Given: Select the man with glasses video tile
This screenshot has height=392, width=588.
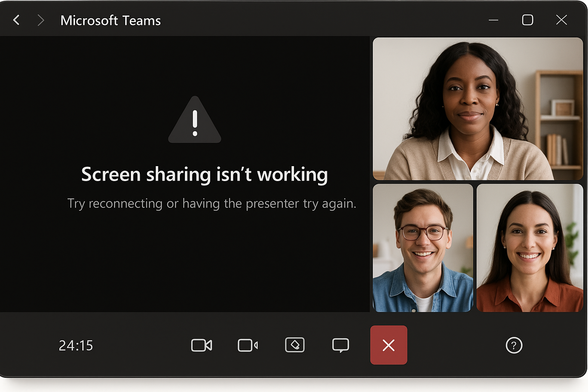Looking at the screenshot, I should (x=423, y=248).
